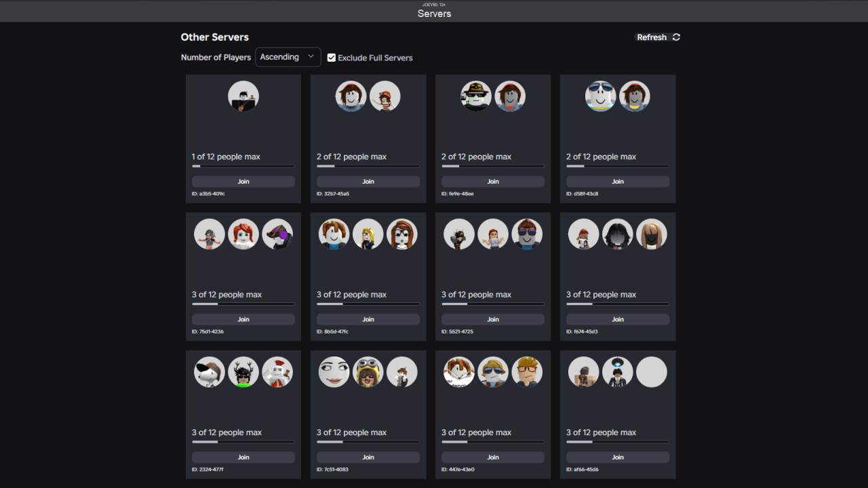The width and height of the screenshot is (868, 488).
Task: Click the black hat avatar in server fe9e-48ee
Action: click(476, 97)
